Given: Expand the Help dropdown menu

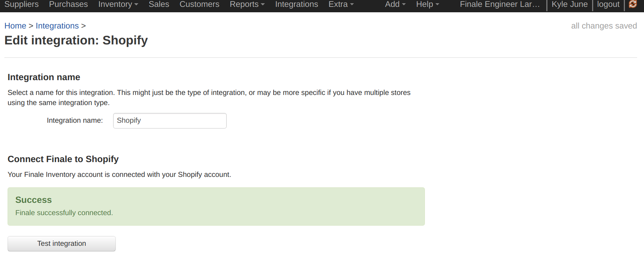Looking at the screenshot, I should (x=427, y=4).
